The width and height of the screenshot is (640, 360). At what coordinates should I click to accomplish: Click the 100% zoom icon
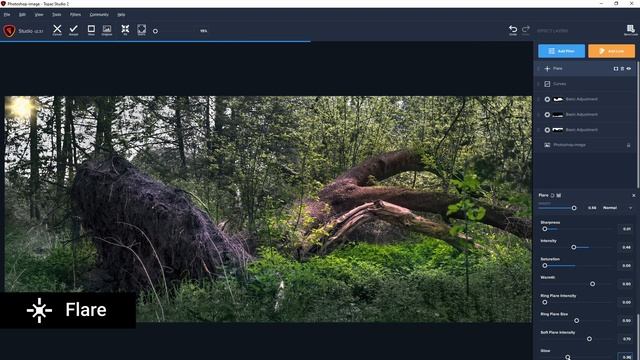(x=142, y=29)
